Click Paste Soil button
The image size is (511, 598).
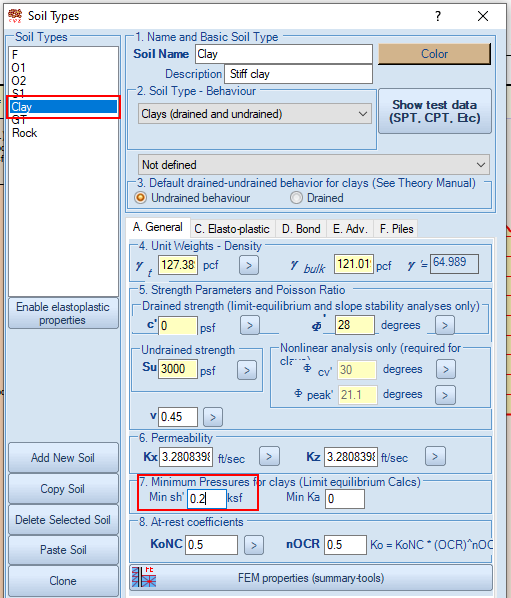click(63, 550)
